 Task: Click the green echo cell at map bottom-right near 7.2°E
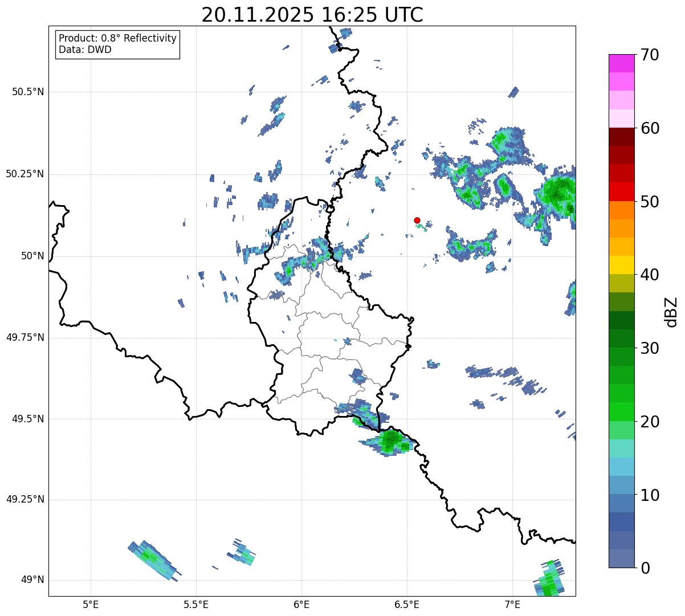549,578
